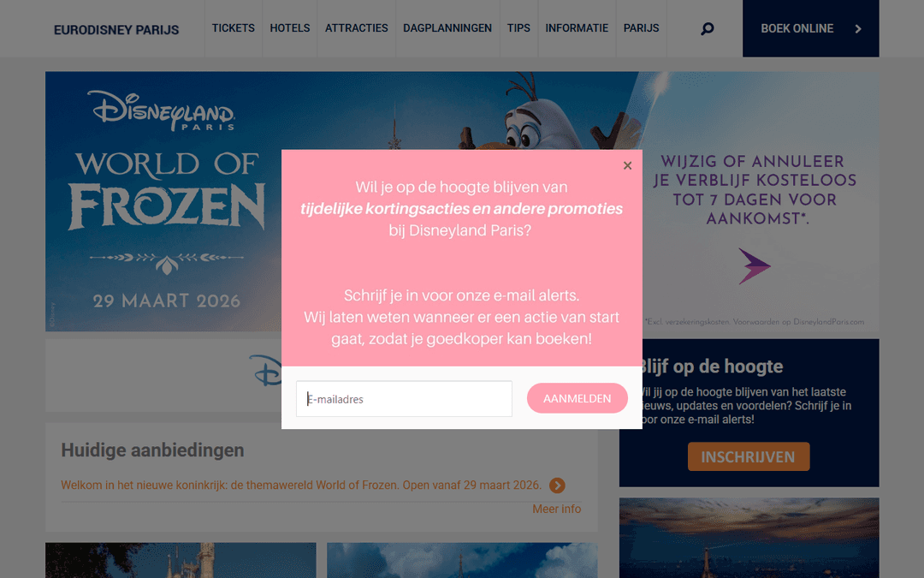Open the World of Frozen welcome offer link
This screenshot has width=924, height=578.
click(301, 486)
